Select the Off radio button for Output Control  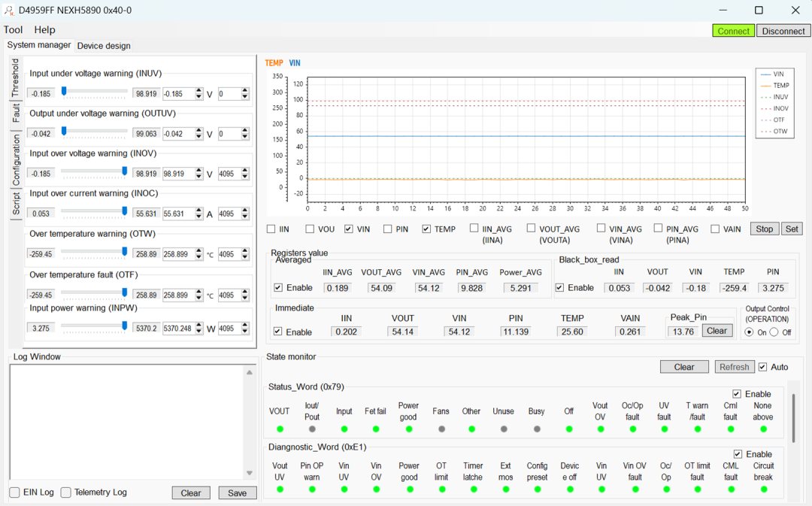[774, 332]
